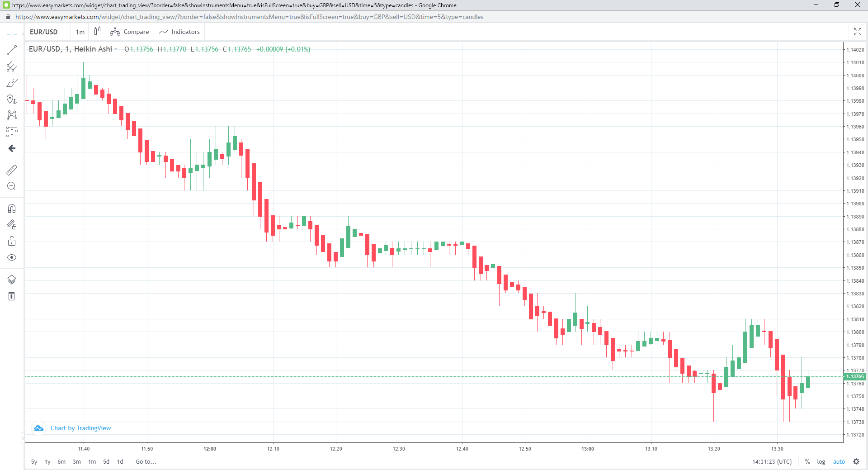
Task: Open the prediction and measurement tools
Action: click(12, 132)
